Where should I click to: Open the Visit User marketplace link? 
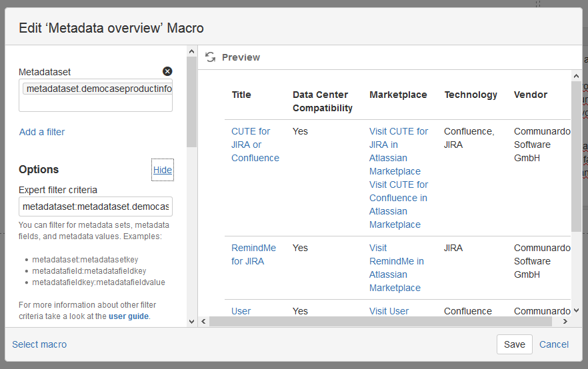(389, 311)
